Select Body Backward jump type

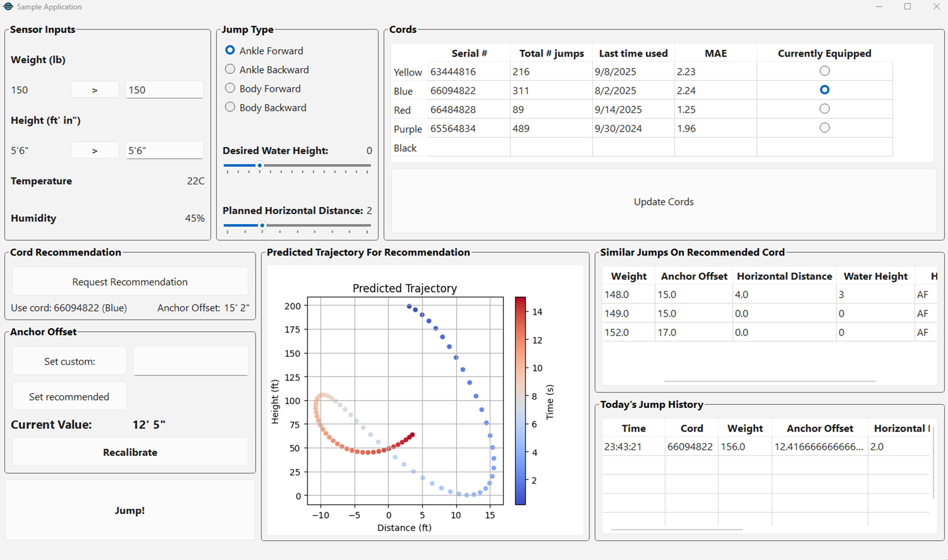click(x=230, y=107)
